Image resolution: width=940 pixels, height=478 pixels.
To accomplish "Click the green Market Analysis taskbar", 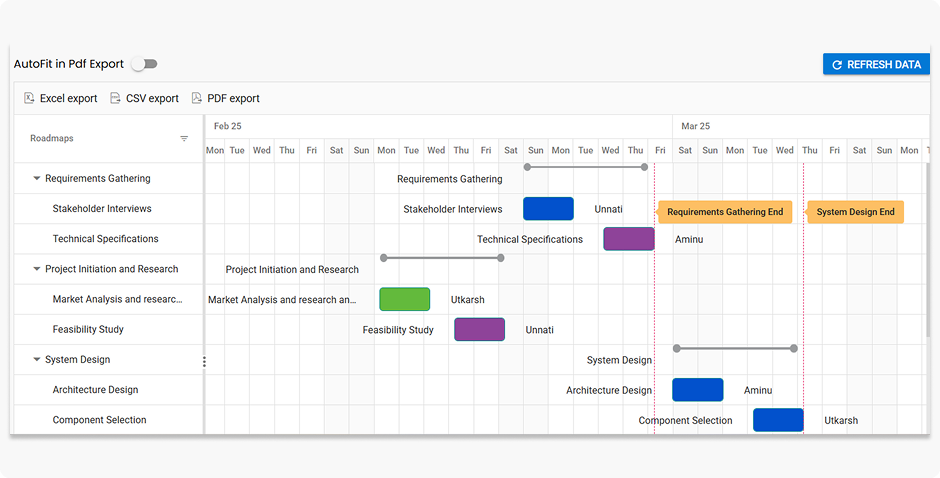I will point(404,299).
